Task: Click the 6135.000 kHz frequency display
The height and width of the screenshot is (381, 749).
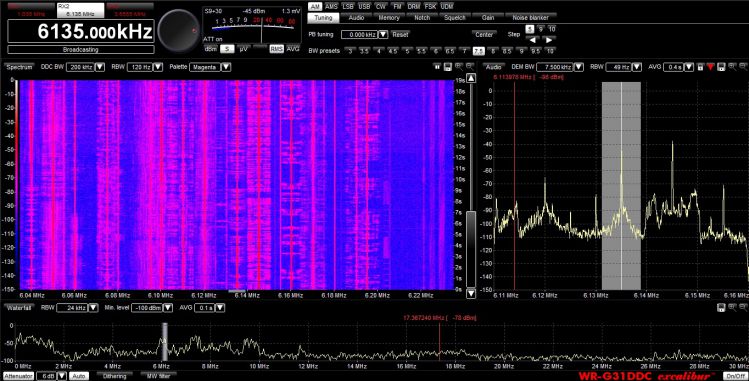Action: pos(81,32)
